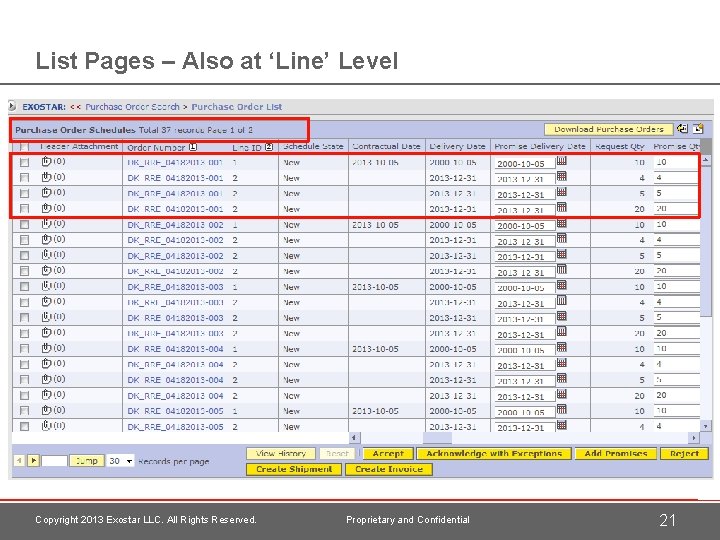Click the refresh icon beside Download Purchase Orders
The width and height of the screenshot is (720, 540).
(682, 129)
